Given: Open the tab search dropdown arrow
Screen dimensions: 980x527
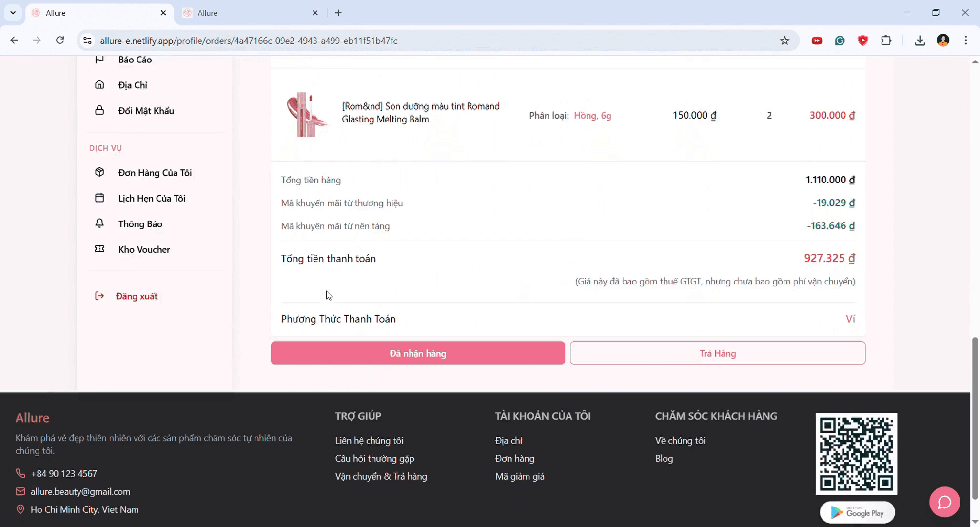Looking at the screenshot, I should (13, 13).
